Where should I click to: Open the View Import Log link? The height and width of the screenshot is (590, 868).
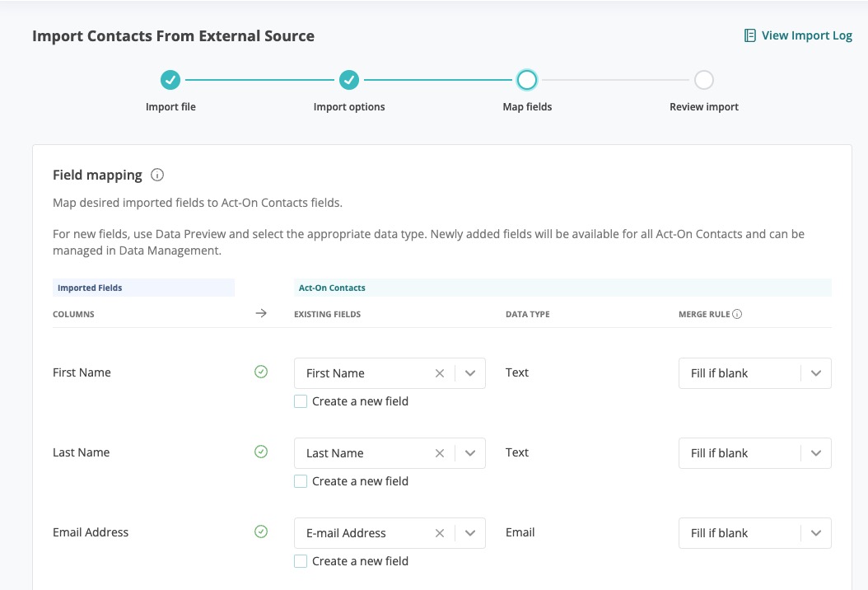(x=798, y=35)
